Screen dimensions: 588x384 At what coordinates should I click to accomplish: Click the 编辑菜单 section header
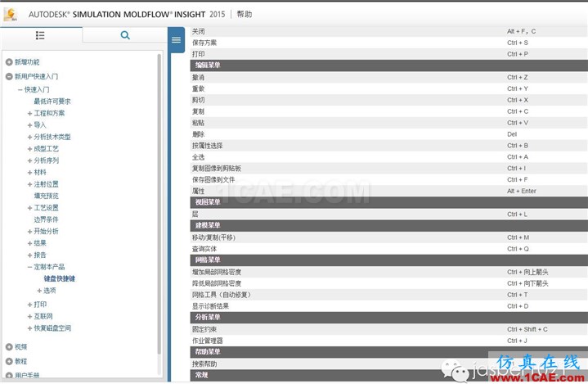pos(389,66)
